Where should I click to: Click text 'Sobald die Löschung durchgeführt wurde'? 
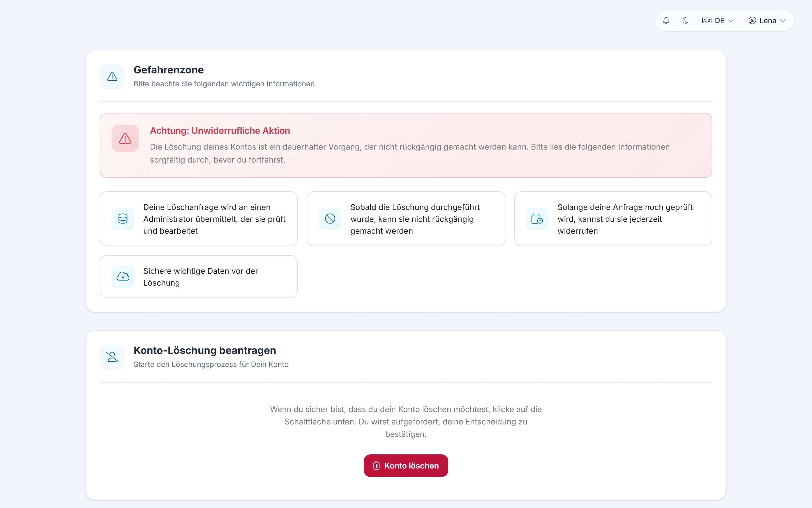click(415, 219)
